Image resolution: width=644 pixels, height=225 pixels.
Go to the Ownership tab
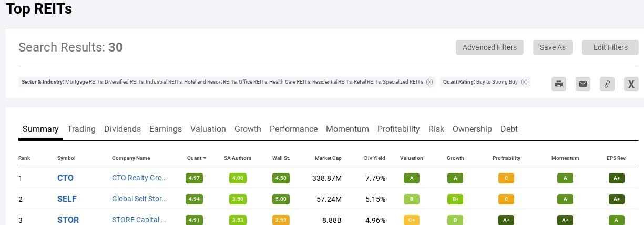coord(472,129)
